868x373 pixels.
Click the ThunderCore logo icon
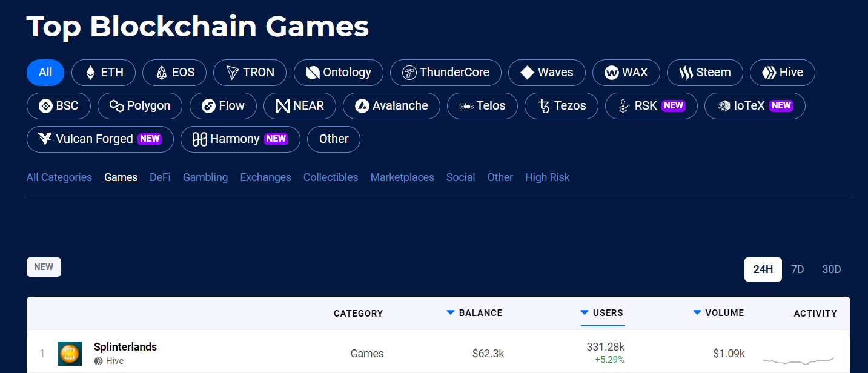pyautogui.click(x=409, y=73)
